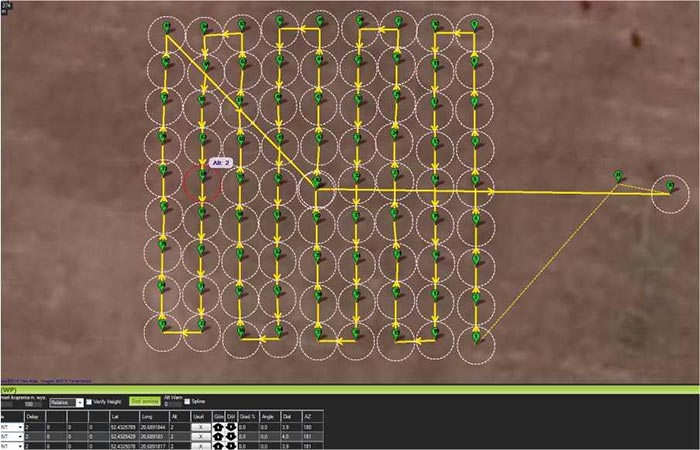This screenshot has height=450, width=700.
Task: Move second waypoint row up with arrow
Action: coord(219,435)
